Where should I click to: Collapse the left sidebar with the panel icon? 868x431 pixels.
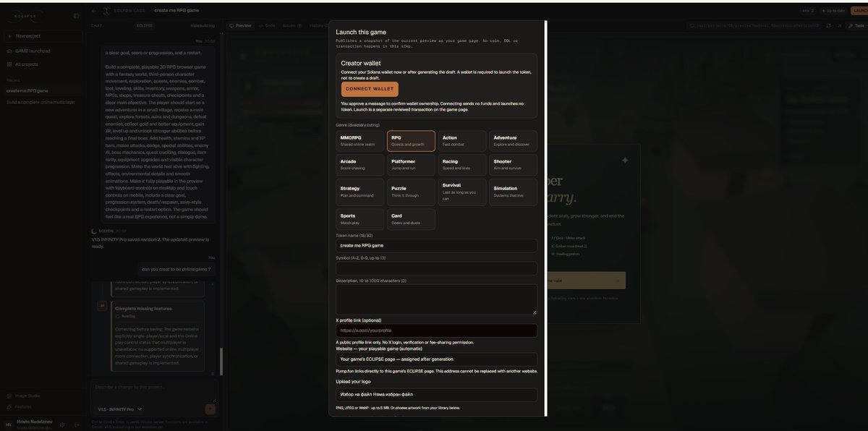[76, 15]
